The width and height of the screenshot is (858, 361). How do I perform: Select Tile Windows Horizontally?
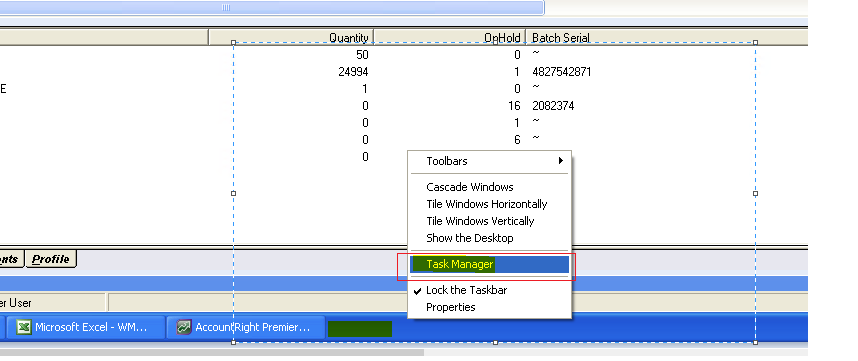[490, 204]
